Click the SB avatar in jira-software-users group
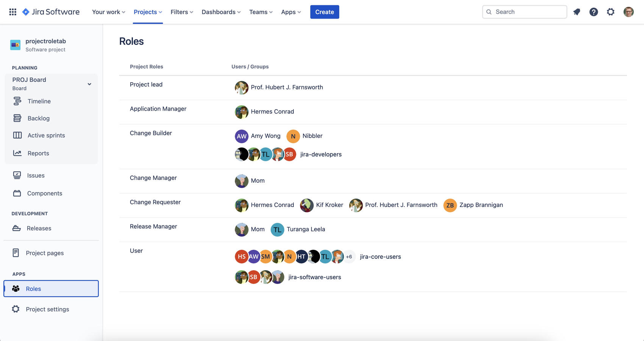 pos(253,277)
